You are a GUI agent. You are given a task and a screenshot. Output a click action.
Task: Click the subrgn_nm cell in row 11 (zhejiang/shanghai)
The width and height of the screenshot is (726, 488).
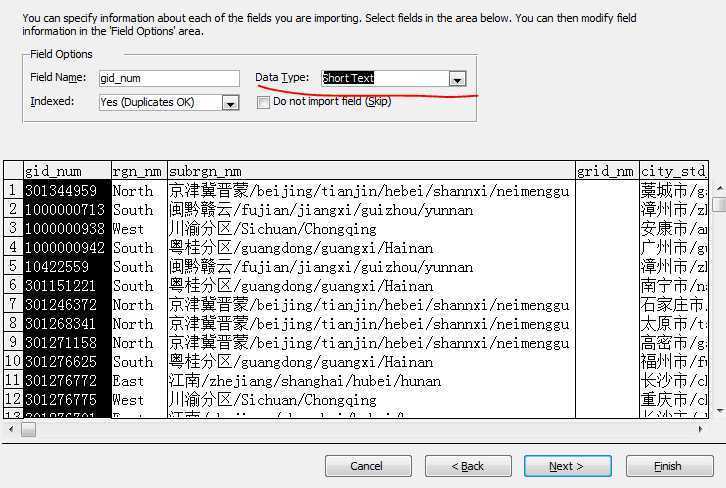click(371, 380)
